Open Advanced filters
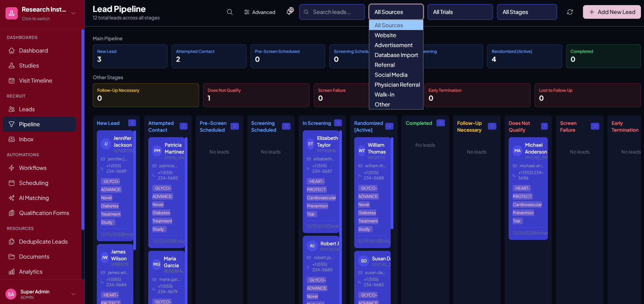 click(259, 12)
